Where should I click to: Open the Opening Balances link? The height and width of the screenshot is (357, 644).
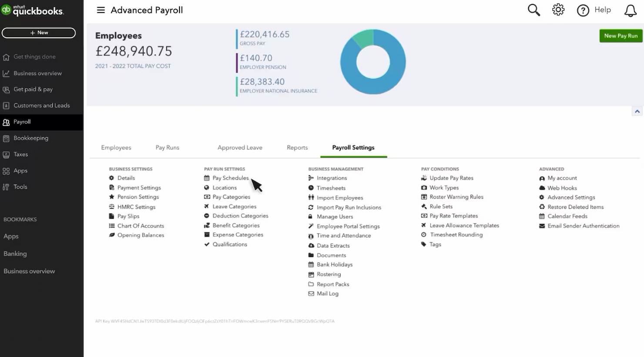click(141, 235)
